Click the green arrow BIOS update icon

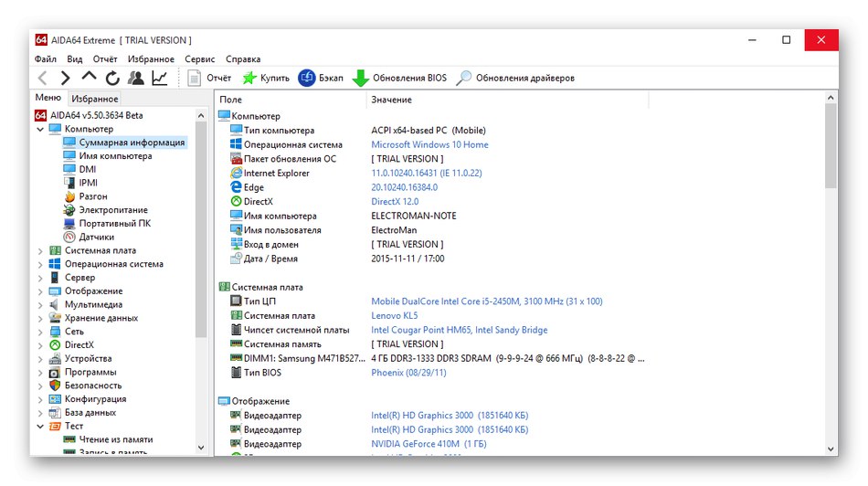360,78
